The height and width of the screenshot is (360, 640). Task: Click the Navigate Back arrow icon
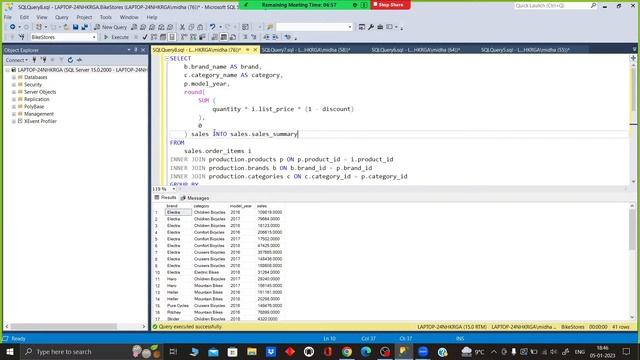click(13, 27)
